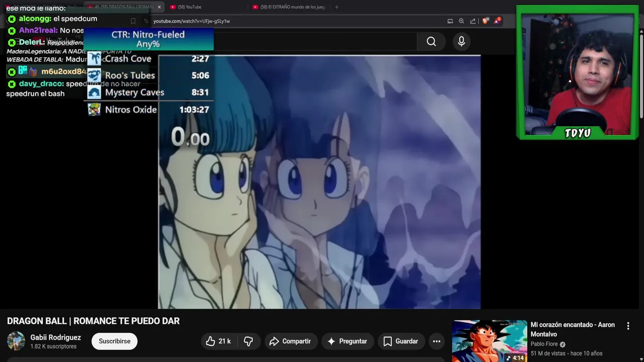Click chat username alcongg
Image resolution: width=644 pixels, height=362 pixels.
click(x=35, y=19)
